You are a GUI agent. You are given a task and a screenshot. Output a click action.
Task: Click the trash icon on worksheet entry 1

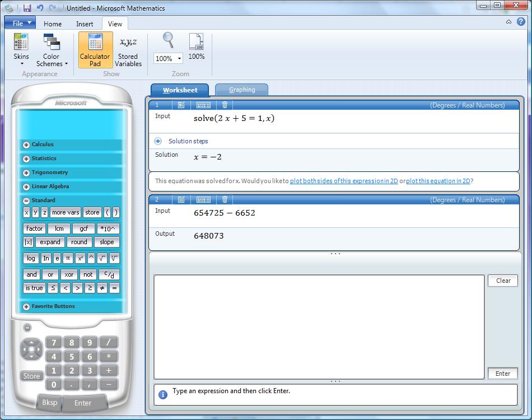[x=225, y=105]
